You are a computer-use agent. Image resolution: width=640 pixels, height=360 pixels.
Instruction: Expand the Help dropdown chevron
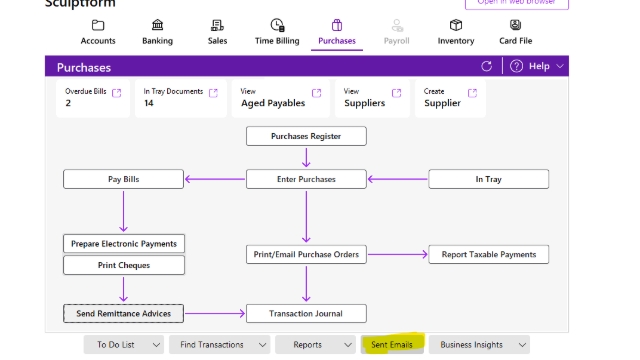tap(560, 66)
